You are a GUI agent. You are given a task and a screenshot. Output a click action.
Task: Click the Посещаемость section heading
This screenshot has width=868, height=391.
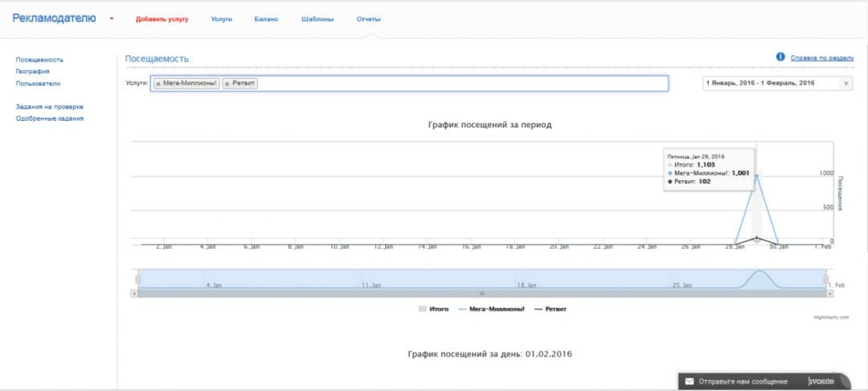158,59
